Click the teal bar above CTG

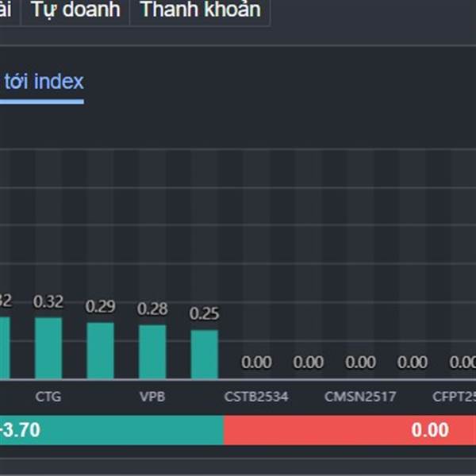(x=48, y=347)
